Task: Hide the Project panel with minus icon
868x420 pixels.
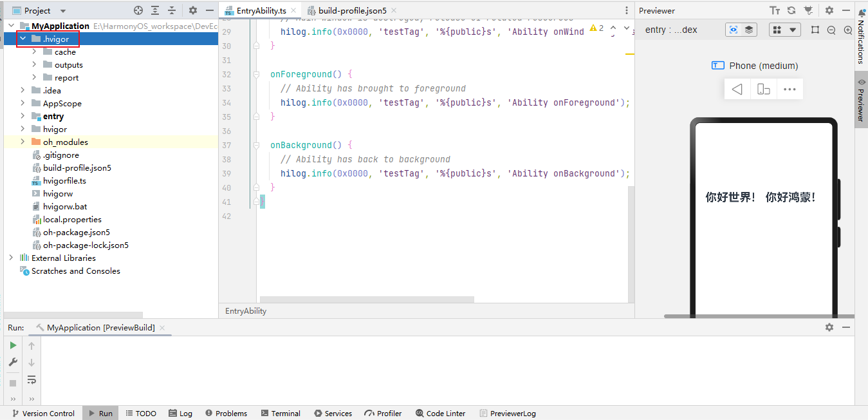Action: (209, 10)
